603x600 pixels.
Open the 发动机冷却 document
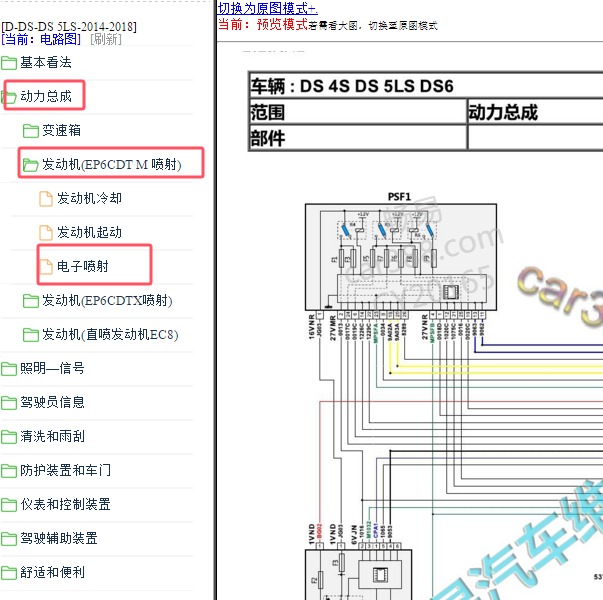tap(89, 198)
